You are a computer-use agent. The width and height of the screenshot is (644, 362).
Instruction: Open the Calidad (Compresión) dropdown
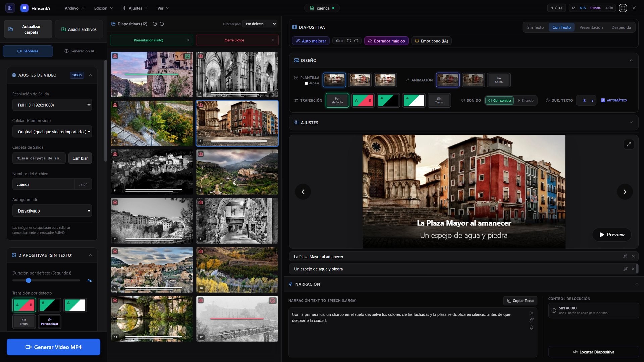pos(52,132)
